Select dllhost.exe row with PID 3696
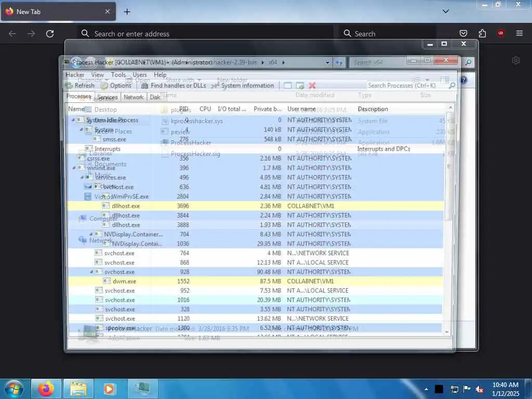Image resolution: width=532 pixels, height=399 pixels. pos(256,206)
